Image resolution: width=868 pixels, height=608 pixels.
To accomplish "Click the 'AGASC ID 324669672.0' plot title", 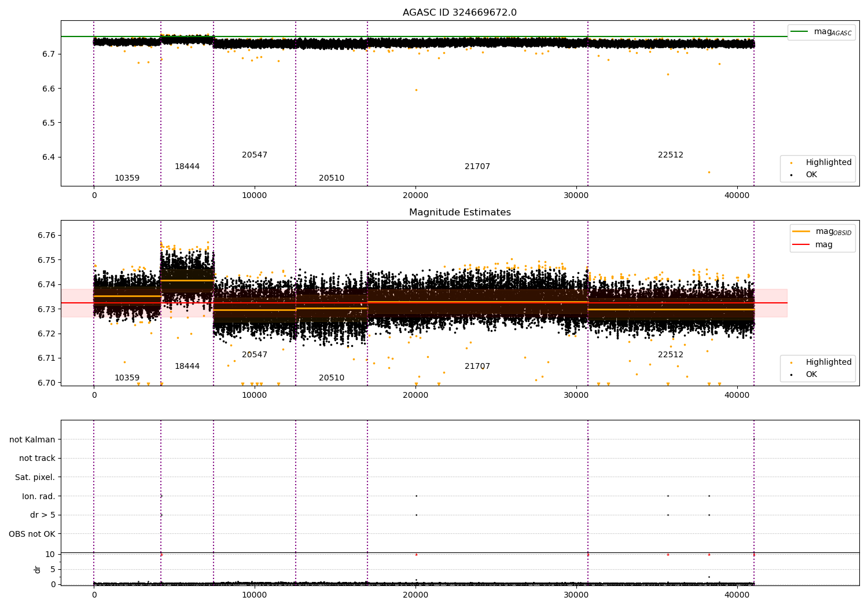I will [x=459, y=13].
